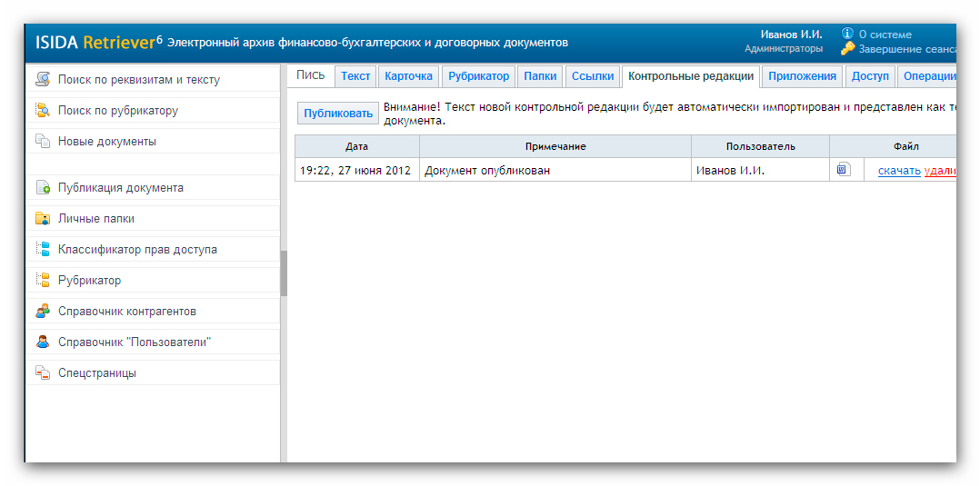The width and height of the screenshot is (980, 486).
Task: Click the document file icon in table row
Action: pos(844,169)
